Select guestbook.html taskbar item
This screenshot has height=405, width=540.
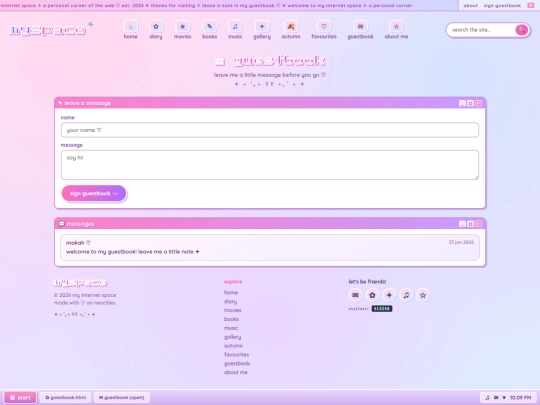65,398
